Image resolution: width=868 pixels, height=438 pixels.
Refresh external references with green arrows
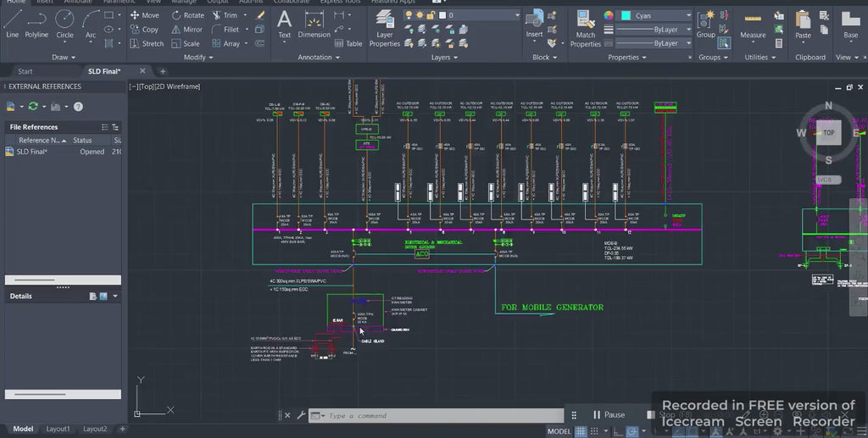click(33, 106)
